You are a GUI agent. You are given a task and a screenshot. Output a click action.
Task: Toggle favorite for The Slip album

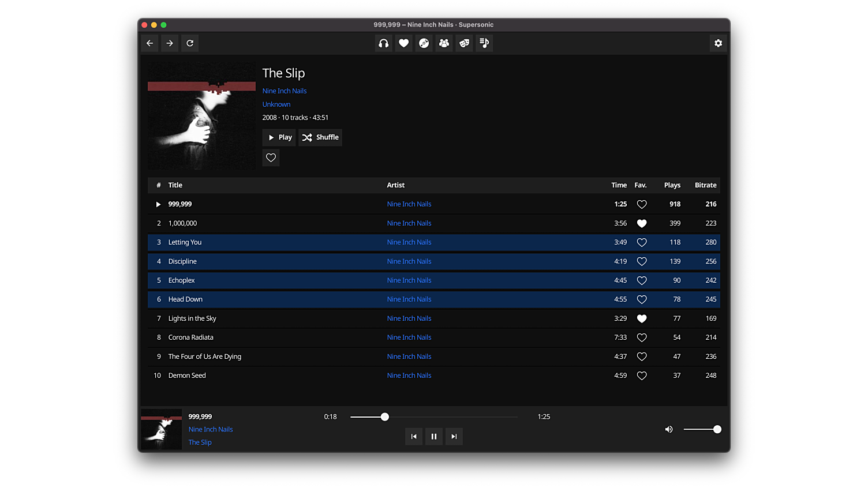click(271, 157)
